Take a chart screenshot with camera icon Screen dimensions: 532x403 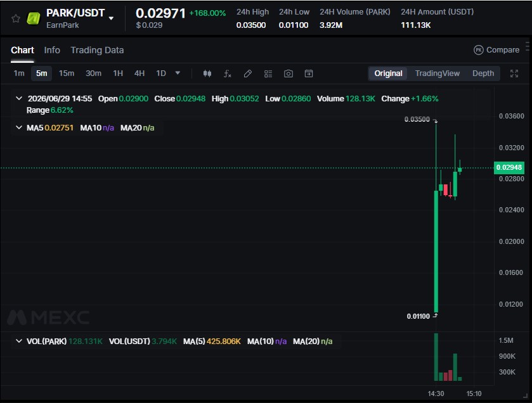click(289, 74)
